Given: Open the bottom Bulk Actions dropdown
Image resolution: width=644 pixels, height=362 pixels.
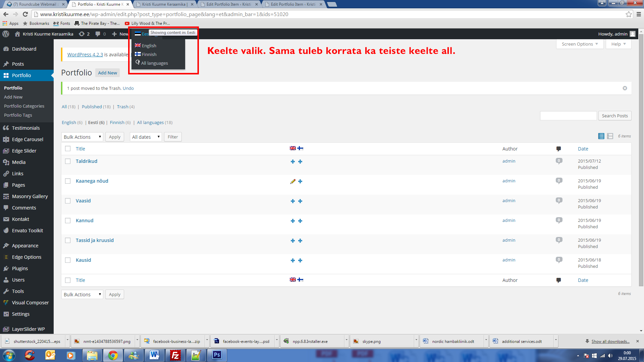Looking at the screenshot, I should (82, 294).
